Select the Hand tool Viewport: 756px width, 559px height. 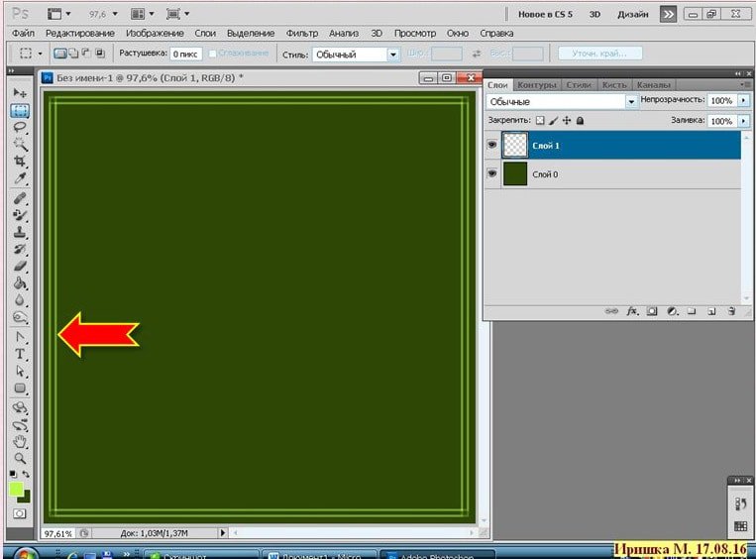pyautogui.click(x=20, y=441)
